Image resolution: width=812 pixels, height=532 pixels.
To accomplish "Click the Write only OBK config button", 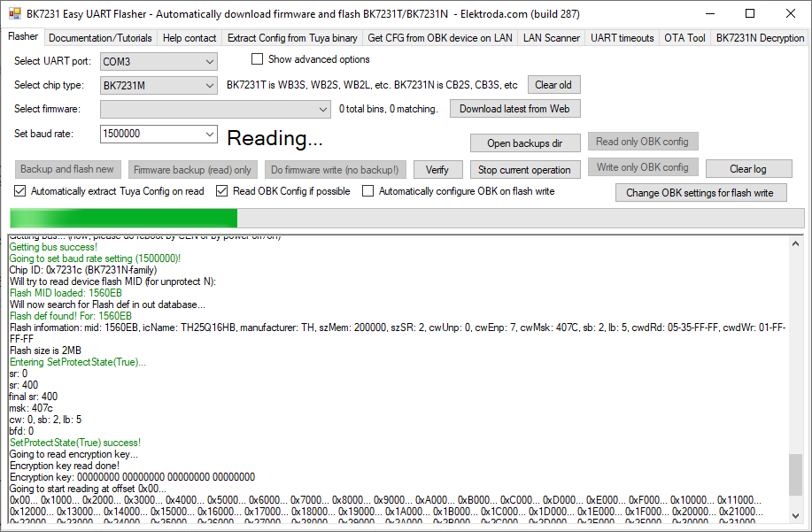I will tap(643, 167).
